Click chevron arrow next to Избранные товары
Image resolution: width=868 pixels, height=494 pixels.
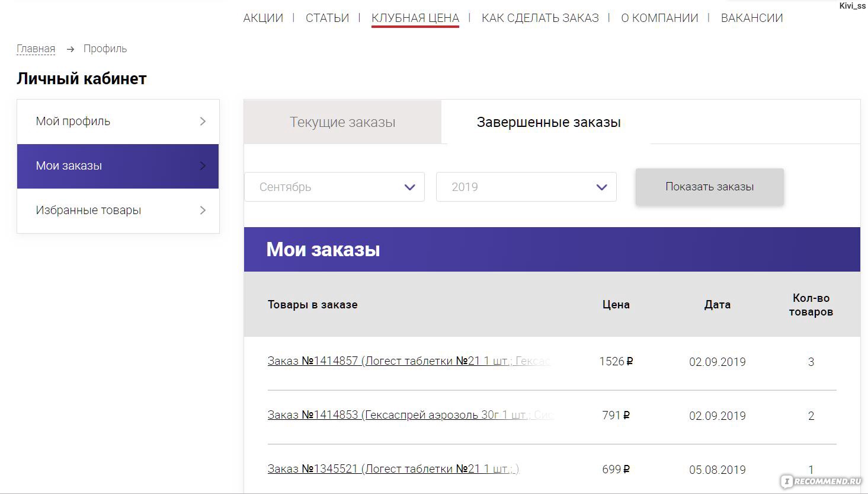coord(203,210)
